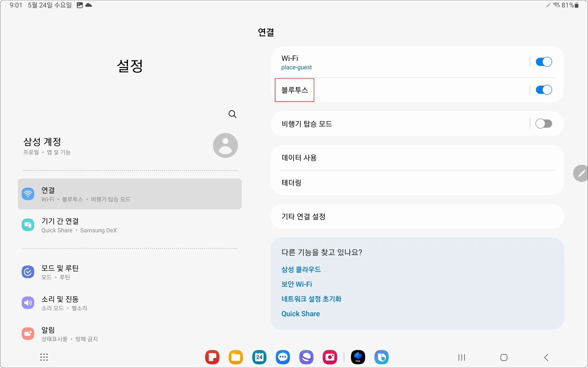Disable the 블루투스 toggle switch

[543, 90]
